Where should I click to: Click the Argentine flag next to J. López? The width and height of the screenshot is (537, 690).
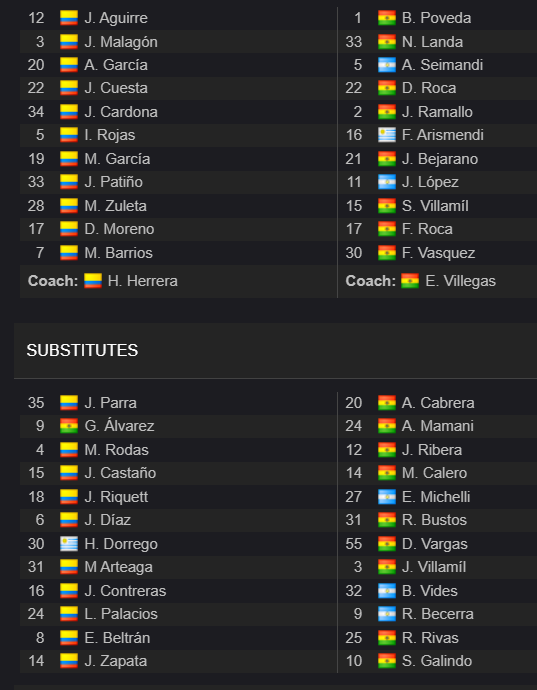pos(386,182)
